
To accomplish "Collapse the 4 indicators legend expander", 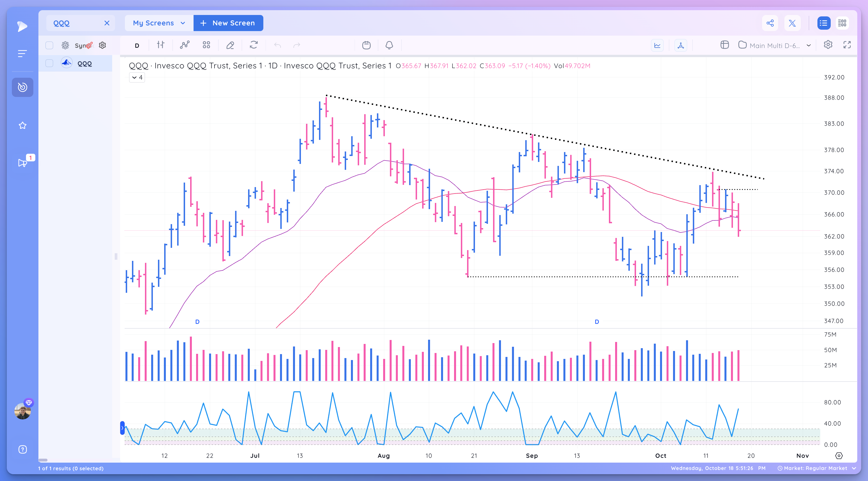I will pos(137,77).
